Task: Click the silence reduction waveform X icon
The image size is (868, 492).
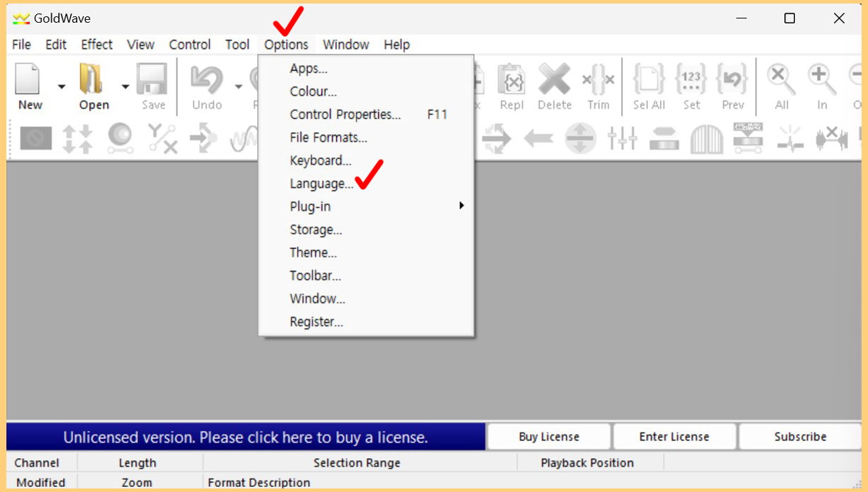Action: point(832,138)
